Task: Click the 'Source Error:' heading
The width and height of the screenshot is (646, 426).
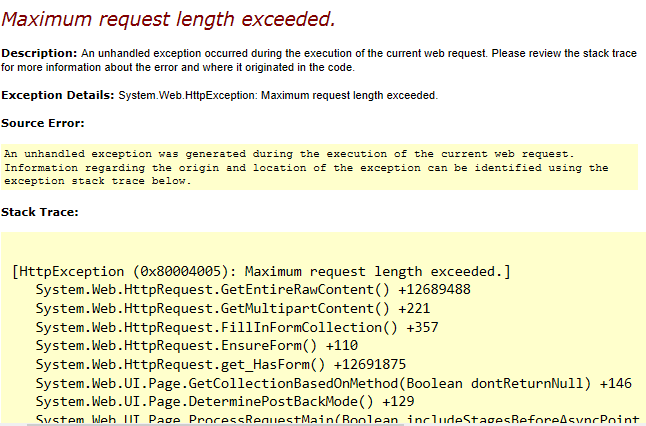Action: click(x=42, y=123)
